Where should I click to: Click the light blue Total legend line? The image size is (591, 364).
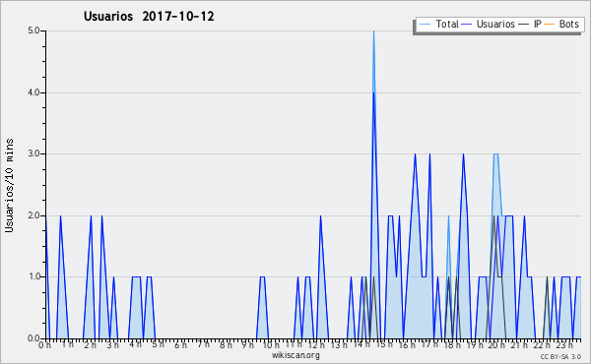(x=425, y=25)
